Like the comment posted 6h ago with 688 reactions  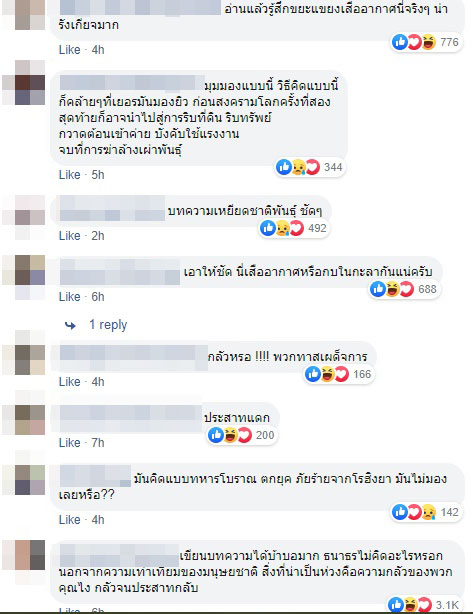(x=70, y=297)
